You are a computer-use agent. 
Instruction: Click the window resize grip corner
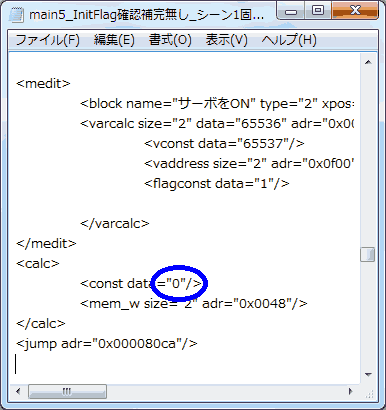click(369, 392)
